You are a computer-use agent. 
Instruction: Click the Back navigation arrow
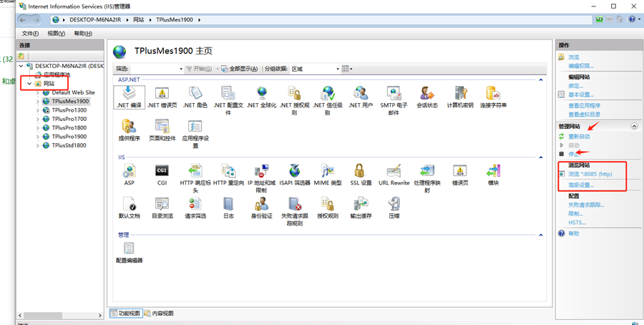point(23,20)
